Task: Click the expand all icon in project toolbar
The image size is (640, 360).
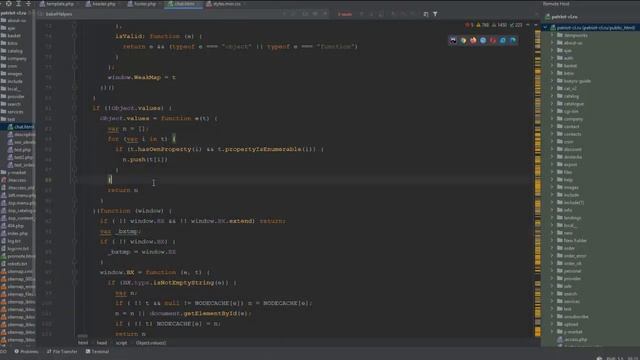Action: coord(18,4)
